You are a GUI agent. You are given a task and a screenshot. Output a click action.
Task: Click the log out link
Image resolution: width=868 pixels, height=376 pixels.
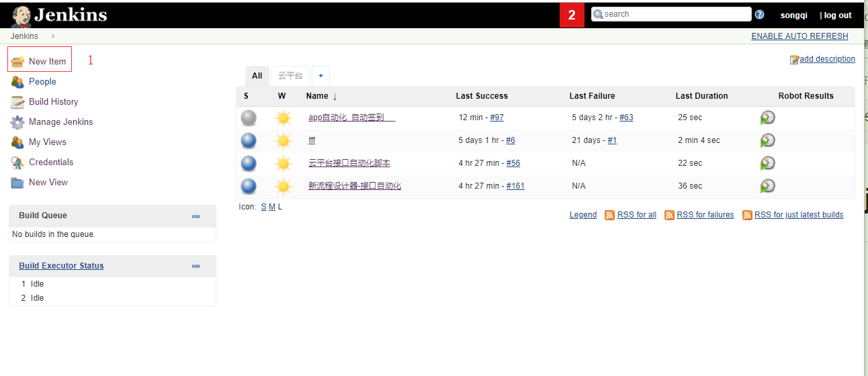[x=838, y=15]
